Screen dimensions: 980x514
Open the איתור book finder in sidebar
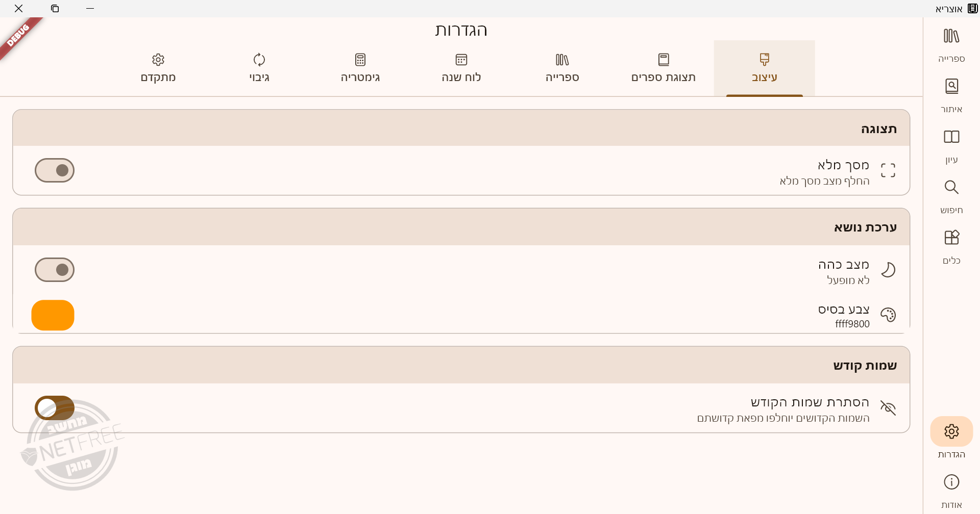point(951,94)
